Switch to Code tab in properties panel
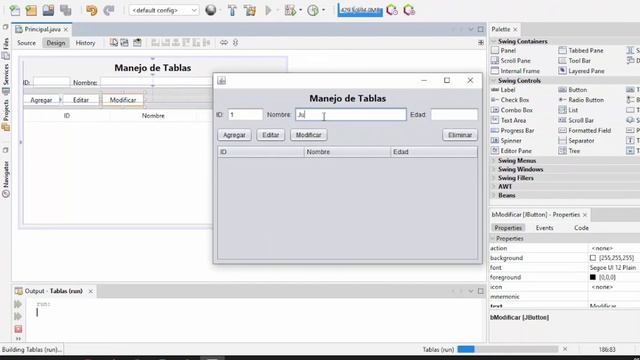Screen dimensions: 640x360 [x=581, y=228]
